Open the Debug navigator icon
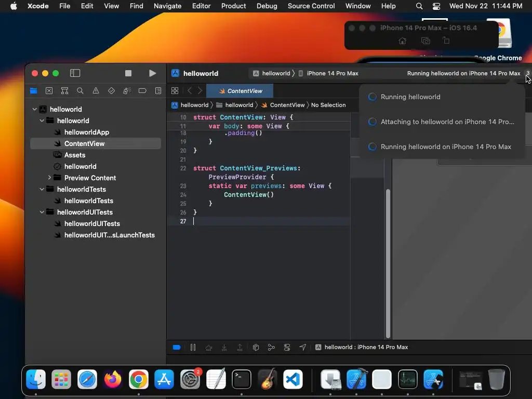The width and height of the screenshot is (532, 399). 127,91
